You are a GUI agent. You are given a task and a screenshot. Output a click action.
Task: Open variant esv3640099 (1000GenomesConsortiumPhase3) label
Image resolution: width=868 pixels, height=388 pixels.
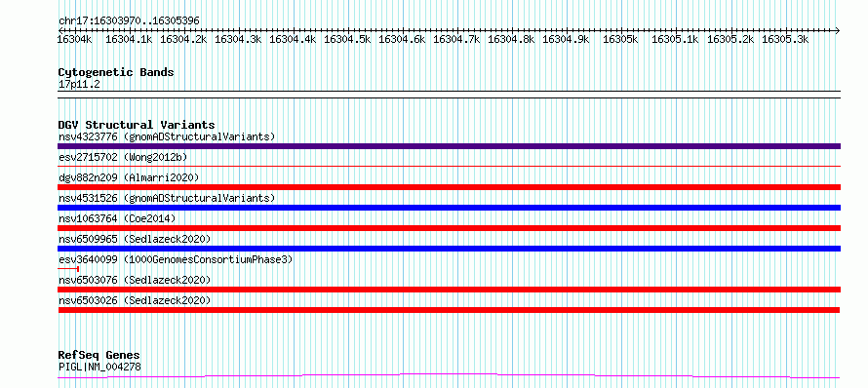pos(176,259)
